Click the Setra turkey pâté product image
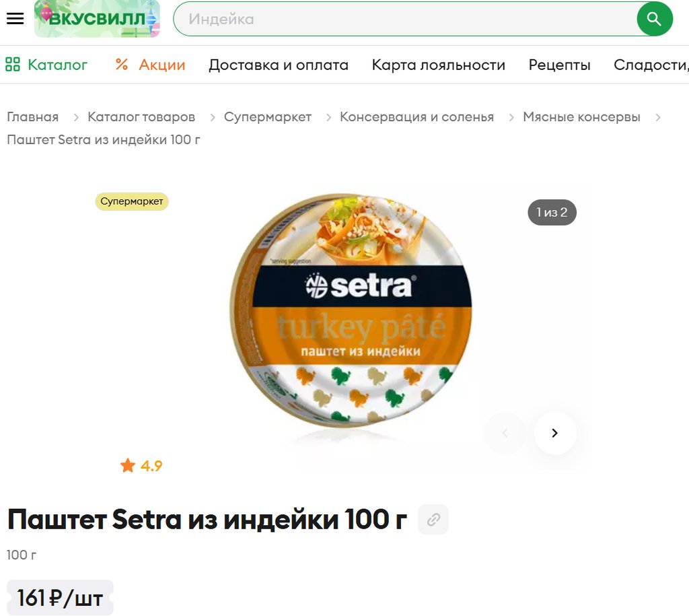 [x=351, y=310]
